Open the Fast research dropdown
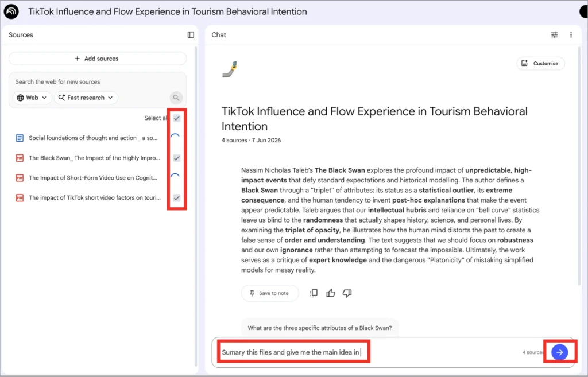Image resolution: width=588 pixels, height=377 pixels. coord(86,98)
